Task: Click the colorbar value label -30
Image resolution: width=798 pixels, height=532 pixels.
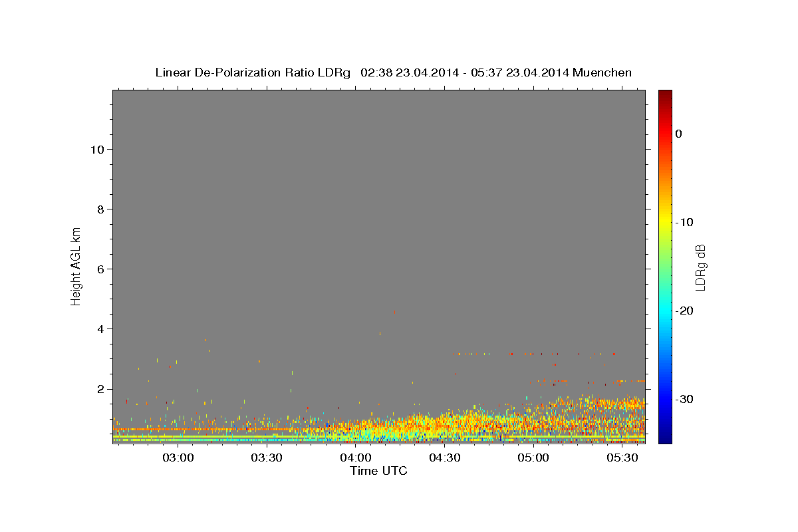Action: [x=686, y=399]
